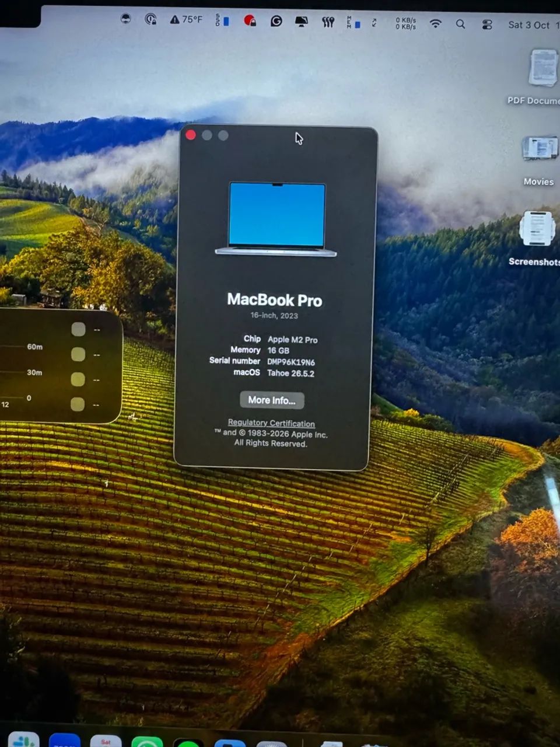Viewport: 560px width, 747px height.
Task: Click the red circle with lock icon
Action: (x=250, y=20)
